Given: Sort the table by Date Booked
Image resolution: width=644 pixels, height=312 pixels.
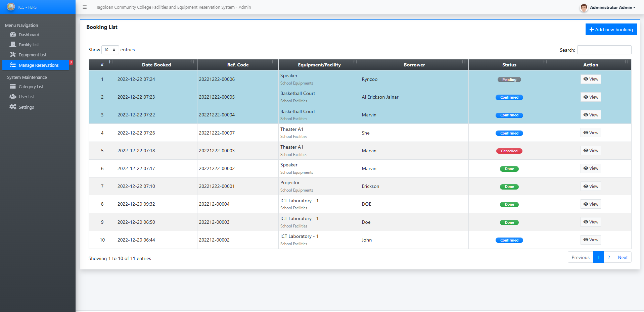Looking at the screenshot, I should [x=156, y=65].
